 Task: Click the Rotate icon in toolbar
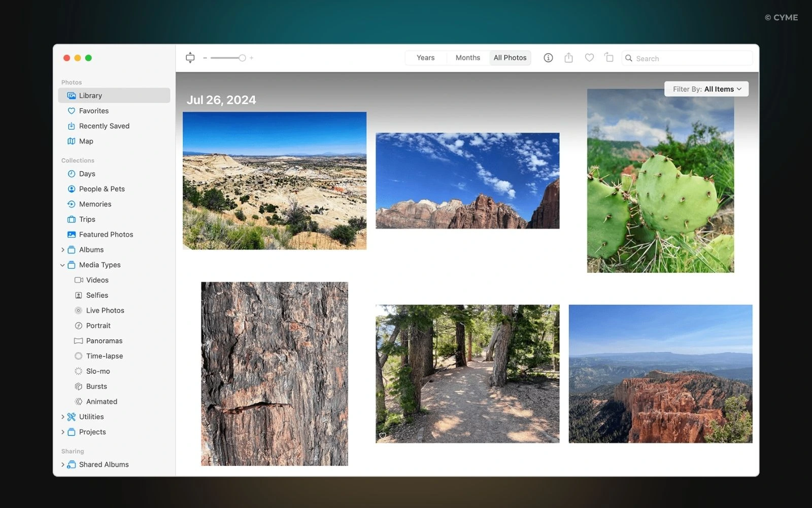click(609, 57)
